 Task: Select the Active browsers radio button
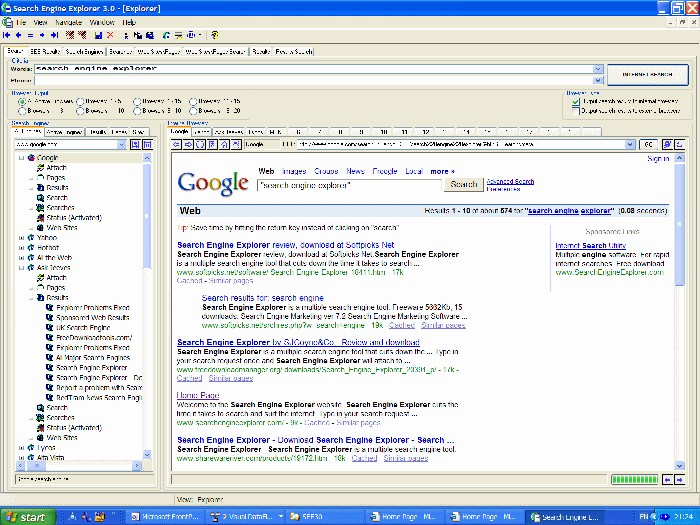pyautogui.click(x=22, y=102)
